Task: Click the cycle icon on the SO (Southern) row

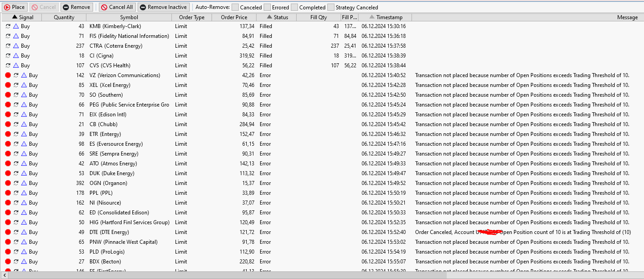Action: [16, 95]
